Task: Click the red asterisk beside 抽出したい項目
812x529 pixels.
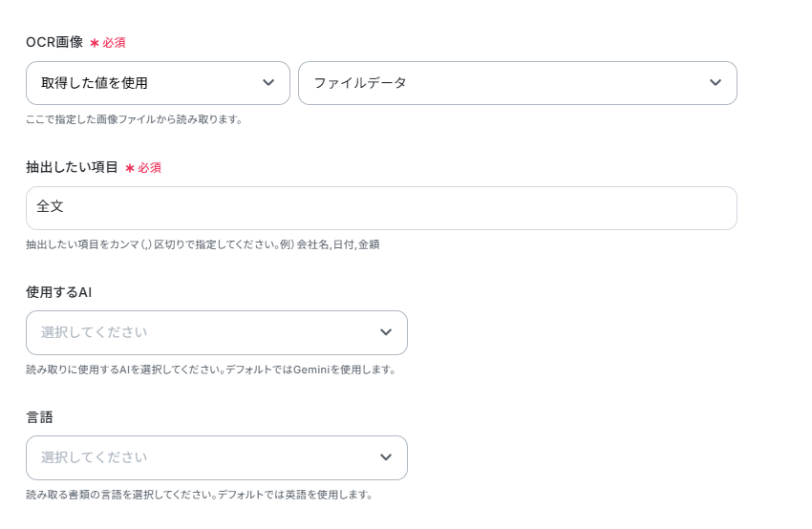Action: click(x=130, y=168)
